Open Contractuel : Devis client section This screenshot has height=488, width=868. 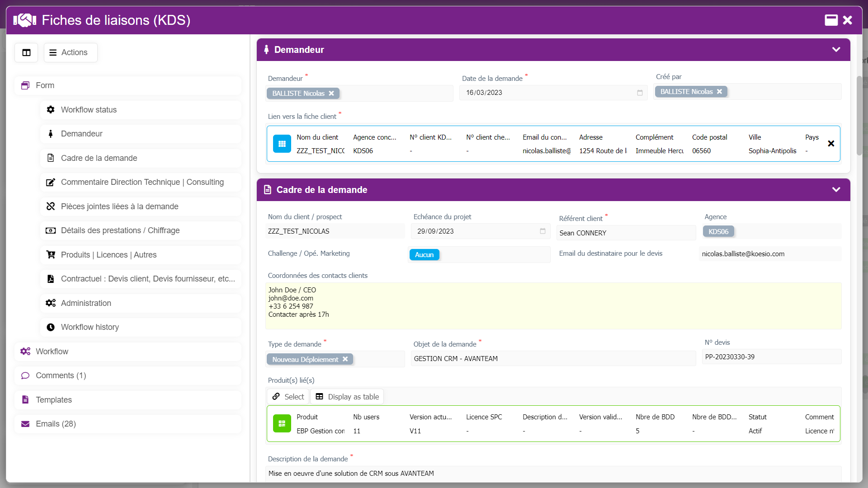141,279
